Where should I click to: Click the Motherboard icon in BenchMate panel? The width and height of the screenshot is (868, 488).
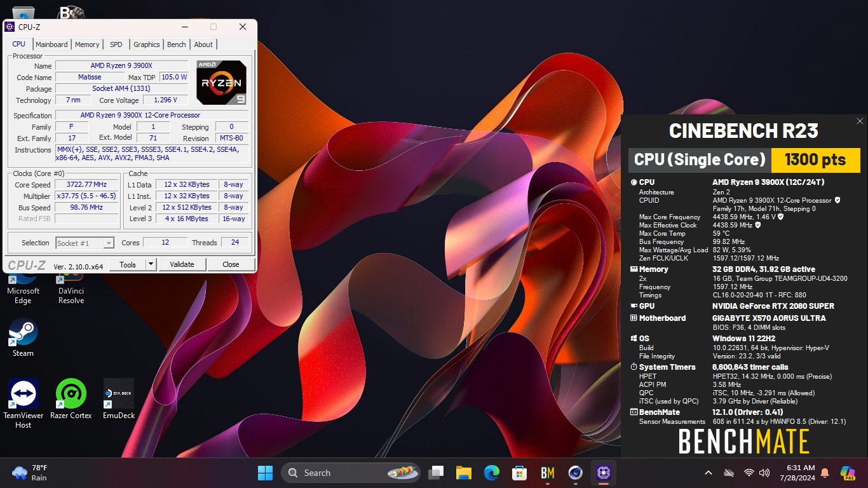click(634, 318)
